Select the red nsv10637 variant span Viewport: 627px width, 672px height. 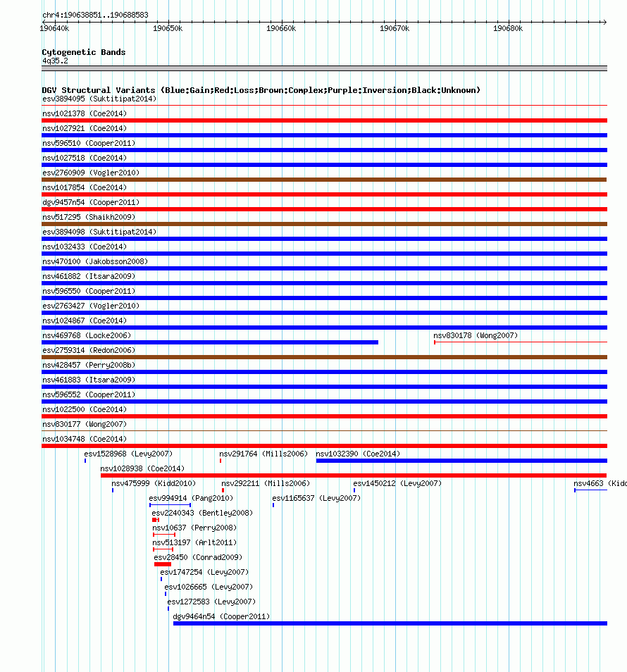coord(164,535)
